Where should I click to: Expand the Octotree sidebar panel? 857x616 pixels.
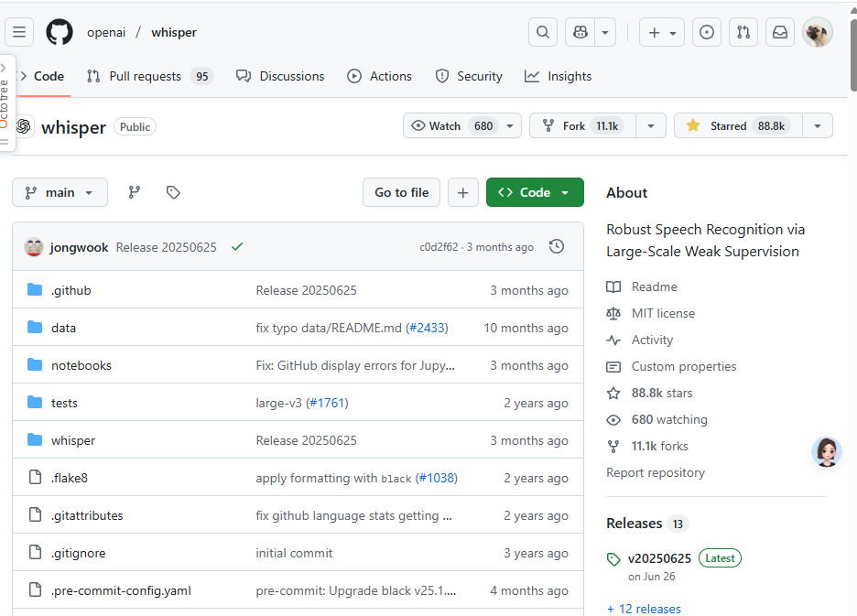[5, 101]
